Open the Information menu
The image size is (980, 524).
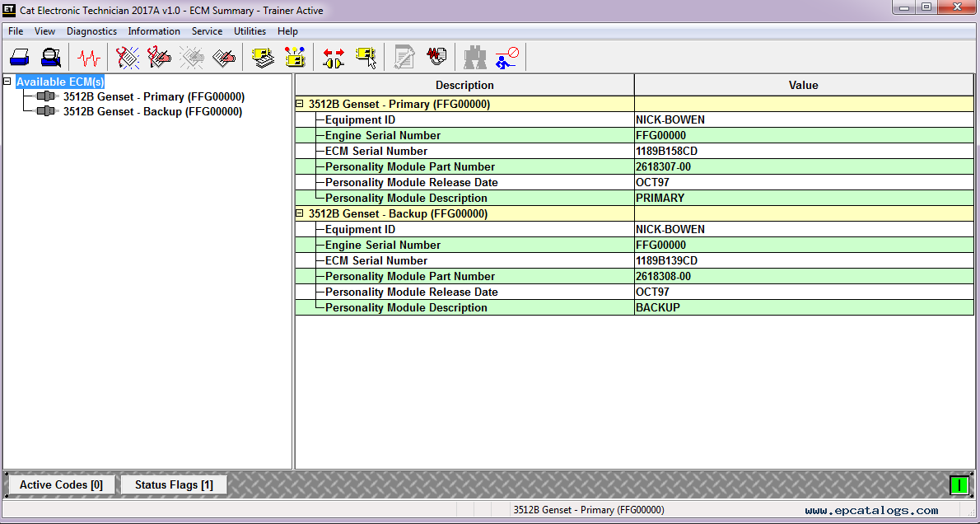pyautogui.click(x=154, y=31)
